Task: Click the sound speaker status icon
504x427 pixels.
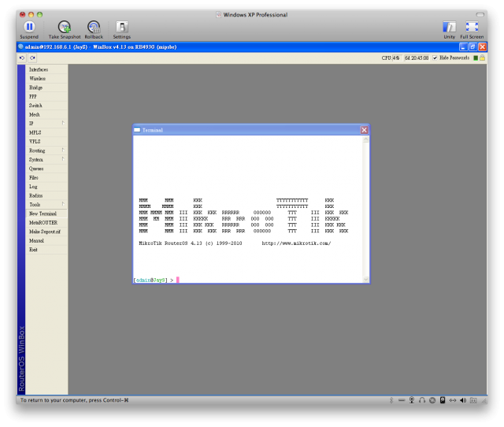Action: [x=463, y=400]
